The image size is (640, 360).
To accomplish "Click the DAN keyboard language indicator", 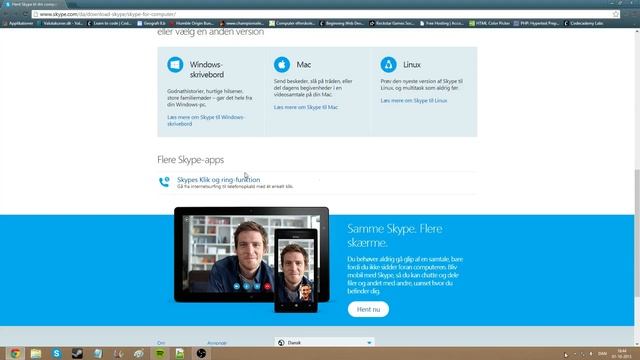I will (x=602, y=353).
